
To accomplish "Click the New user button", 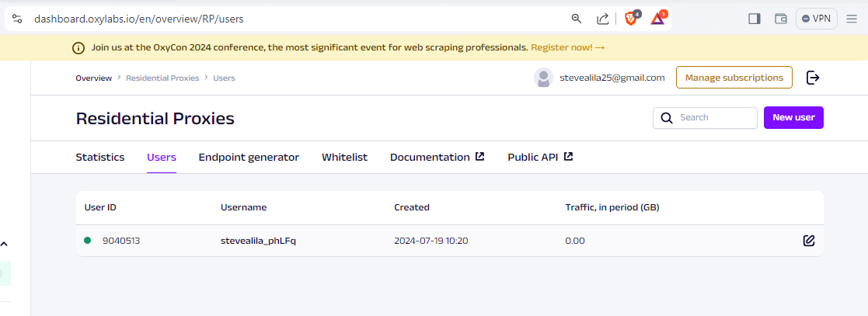I will point(793,117).
